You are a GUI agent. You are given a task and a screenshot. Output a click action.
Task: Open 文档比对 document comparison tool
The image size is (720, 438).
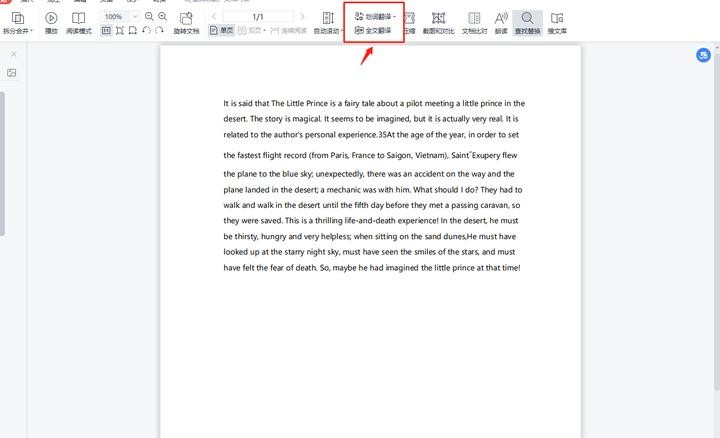(x=474, y=22)
